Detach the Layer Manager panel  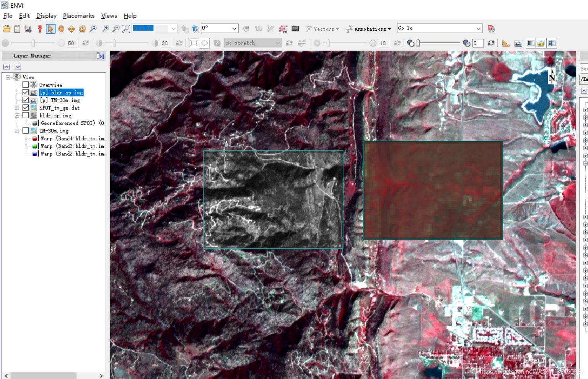(100, 56)
